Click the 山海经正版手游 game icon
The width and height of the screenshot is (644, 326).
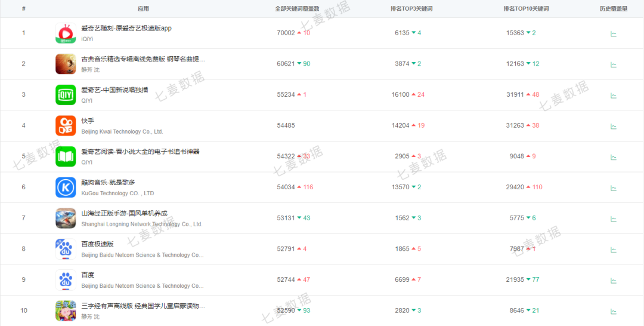(66, 218)
